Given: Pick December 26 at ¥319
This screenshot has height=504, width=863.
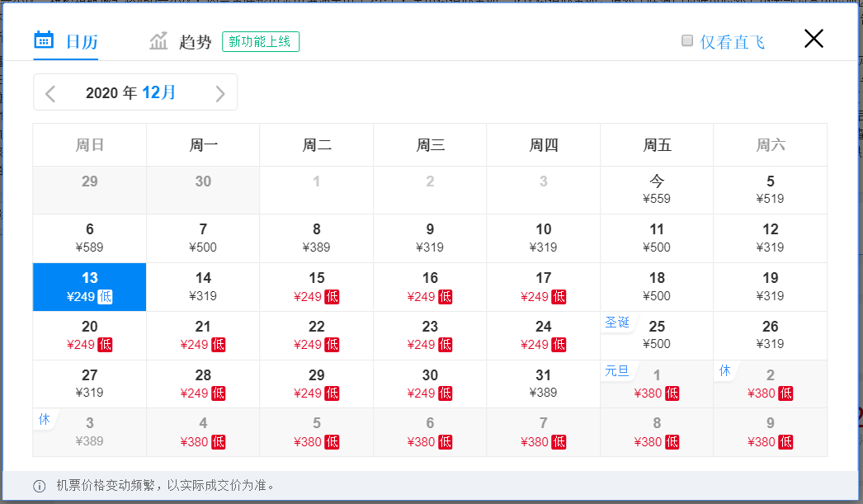Looking at the screenshot, I should pos(770,335).
